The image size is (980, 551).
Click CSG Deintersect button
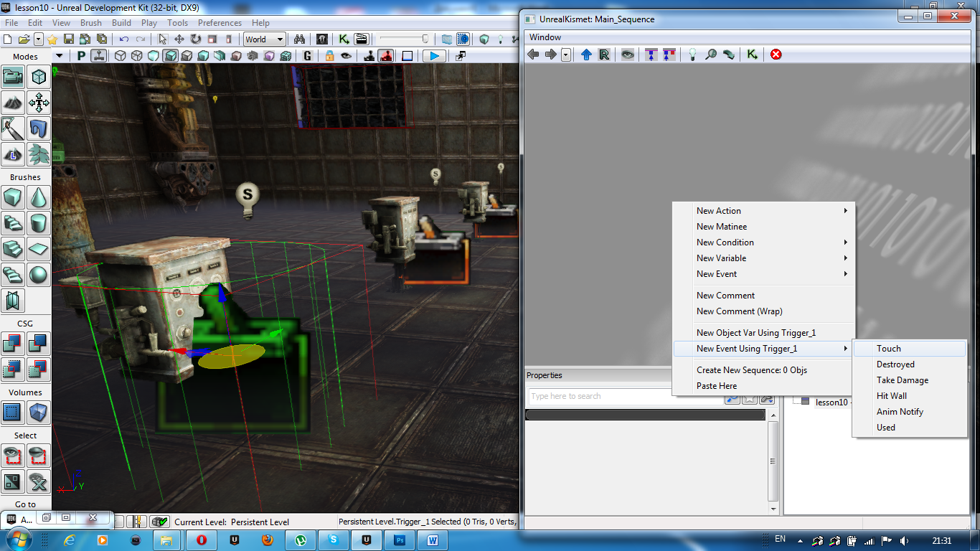39,369
